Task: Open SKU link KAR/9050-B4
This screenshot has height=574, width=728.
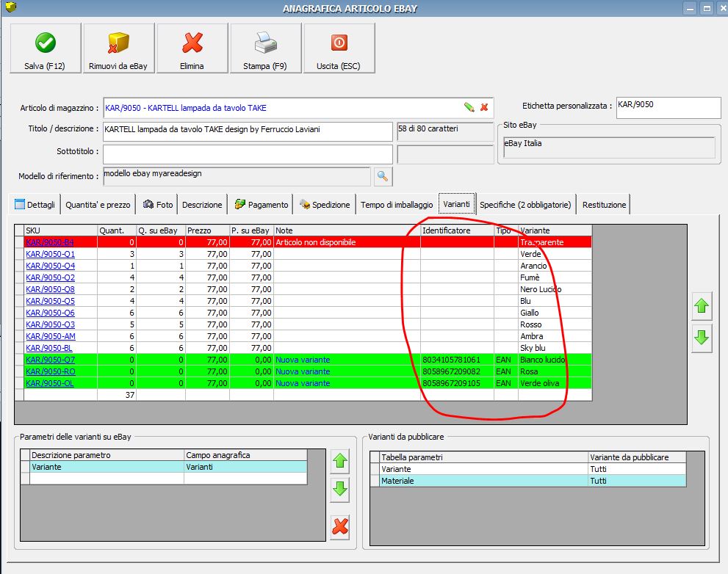Action: click(50, 242)
